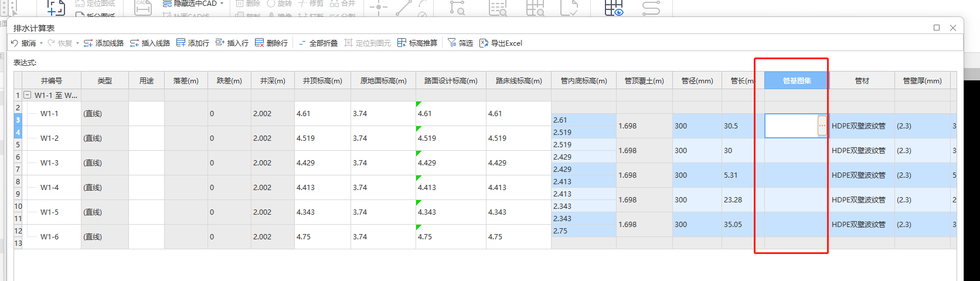Viewport: 980px width, 281px height.
Task: Open the 撤消 dropdown arrow
Action: (41, 43)
